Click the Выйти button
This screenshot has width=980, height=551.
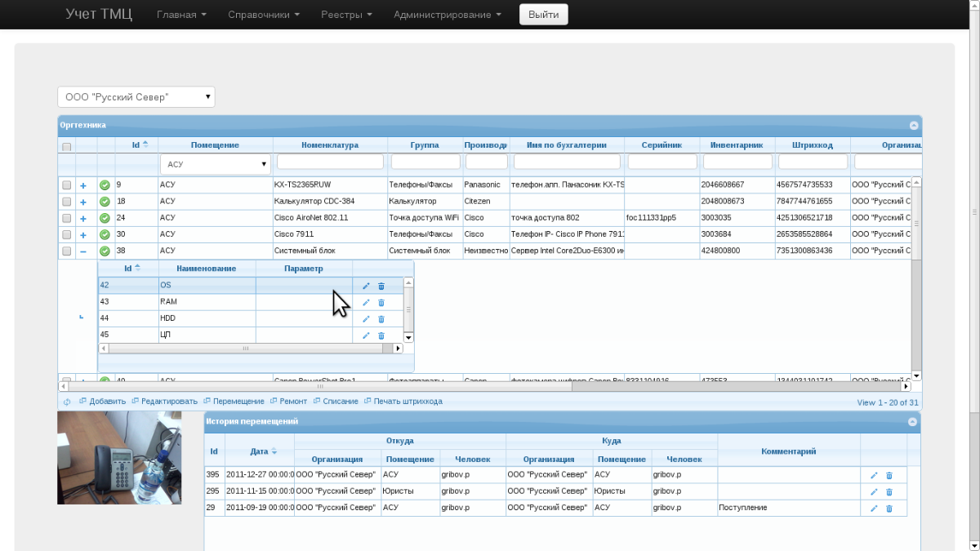point(543,15)
